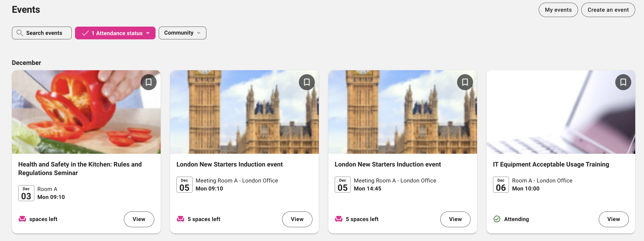Click the search magnifier icon

[x=20, y=33]
